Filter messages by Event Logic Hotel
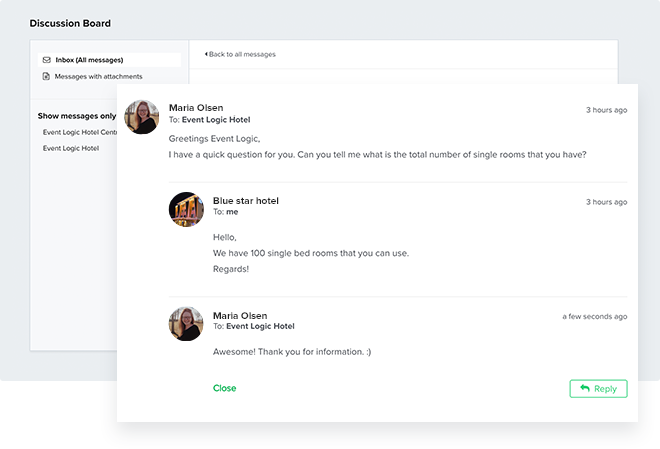The width and height of the screenshot is (660, 449). coord(71,148)
